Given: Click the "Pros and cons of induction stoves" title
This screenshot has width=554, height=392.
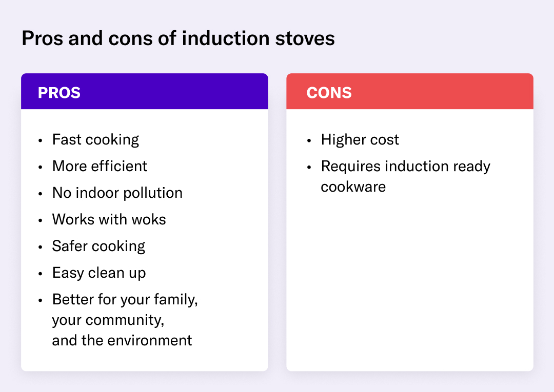Looking at the screenshot, I should click(178, 38).
